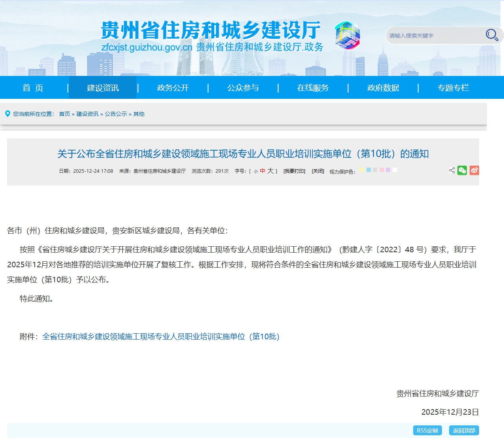Open the 政务公开 navigation menu

pos(173,88)
